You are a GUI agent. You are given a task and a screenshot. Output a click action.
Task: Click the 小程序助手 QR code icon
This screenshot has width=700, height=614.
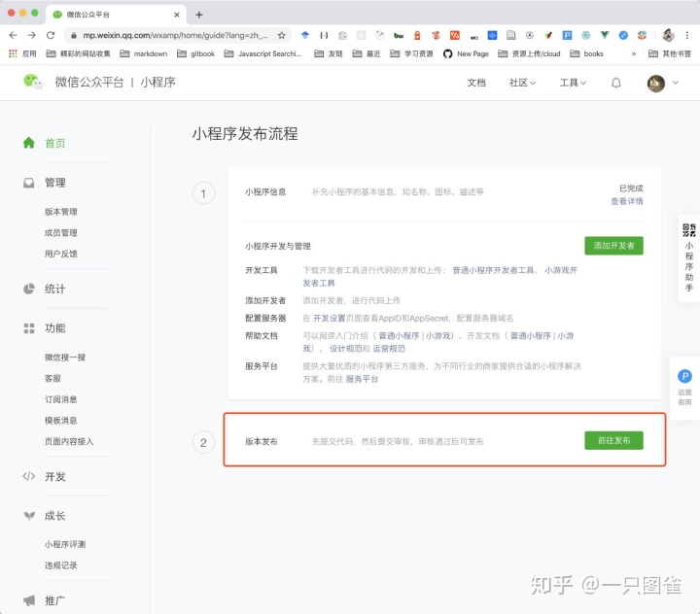[x=689, y=230]
